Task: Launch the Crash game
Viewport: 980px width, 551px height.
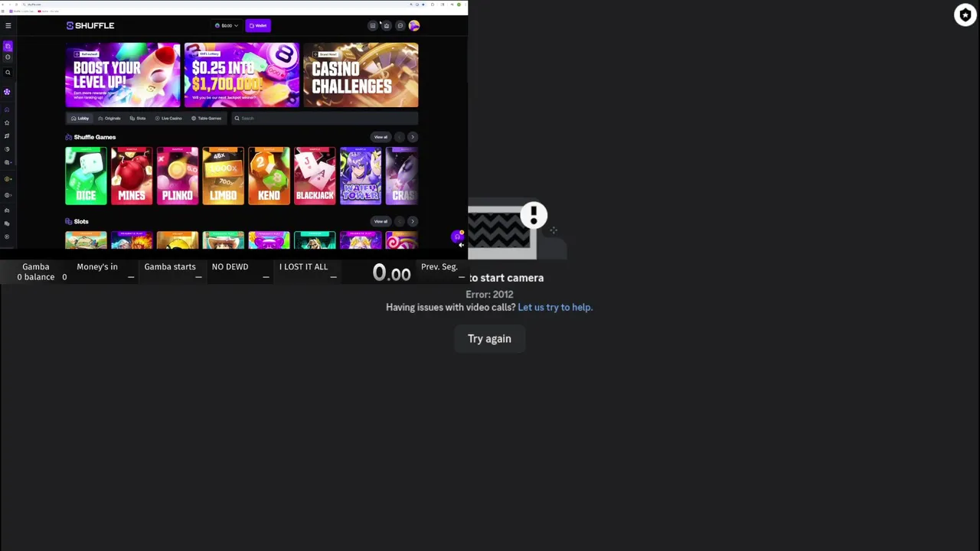Action: click(x=402, y=176)
